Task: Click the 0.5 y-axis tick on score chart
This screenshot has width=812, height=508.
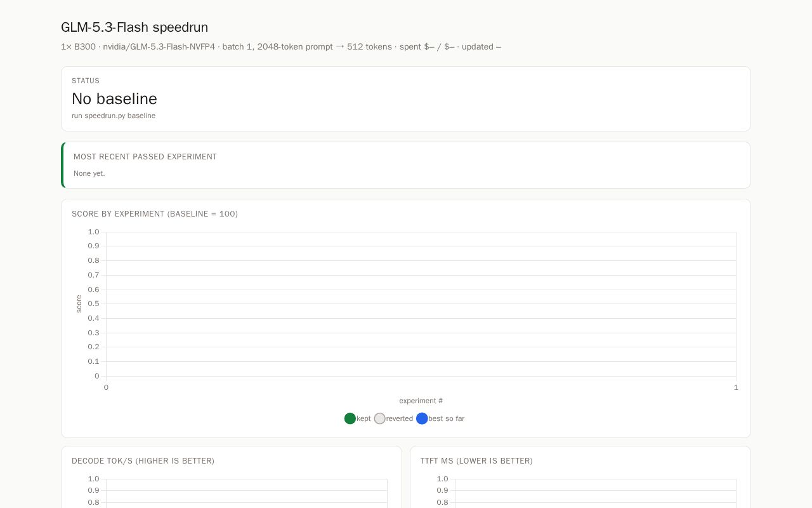Action: pos(93,304)
